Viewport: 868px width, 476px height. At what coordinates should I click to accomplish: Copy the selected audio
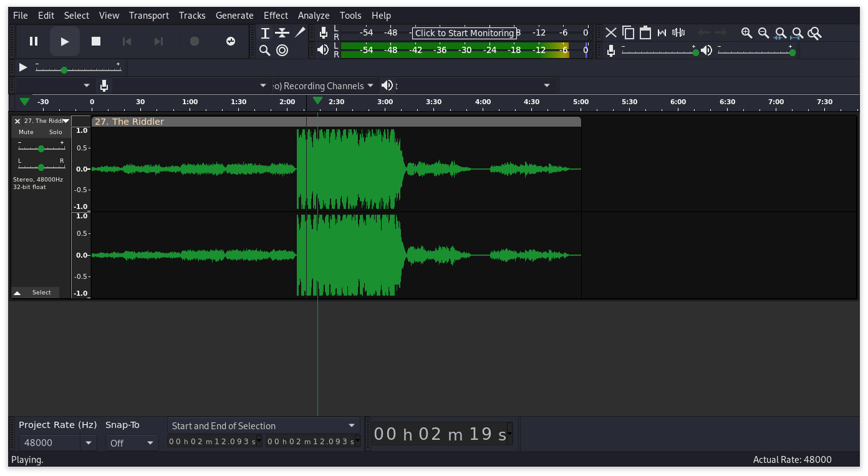(628, 32)
